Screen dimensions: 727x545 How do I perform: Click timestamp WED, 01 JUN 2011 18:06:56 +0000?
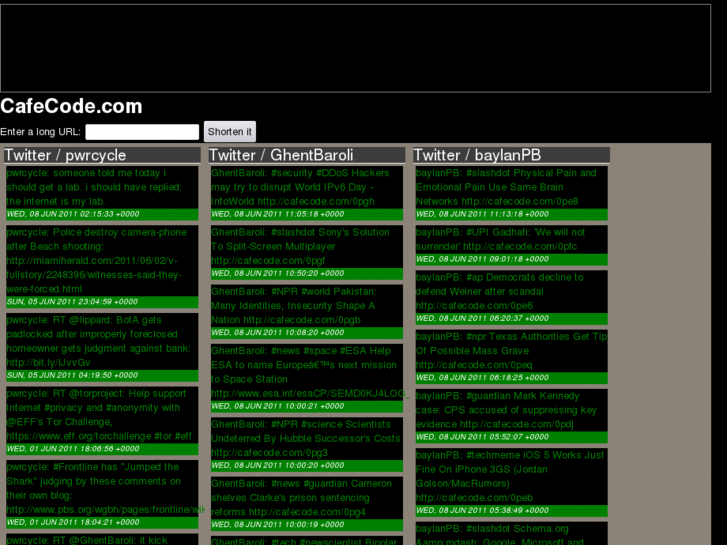point(73,449)
